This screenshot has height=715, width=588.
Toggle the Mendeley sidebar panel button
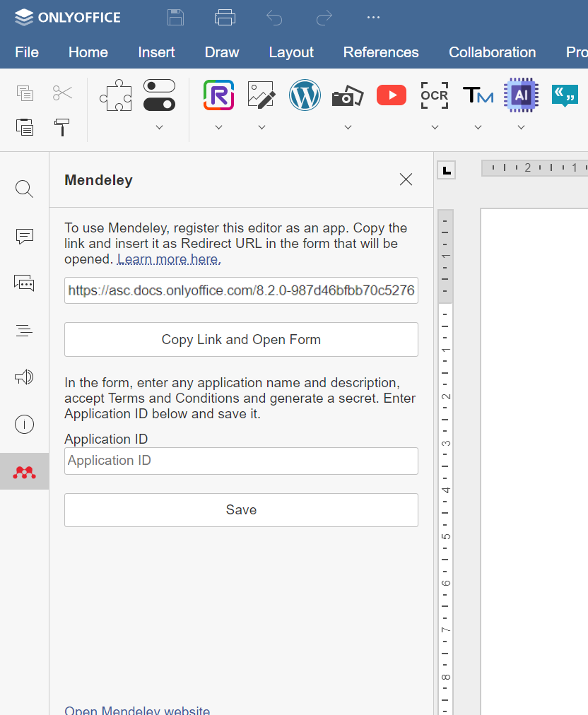pos(25,472)
